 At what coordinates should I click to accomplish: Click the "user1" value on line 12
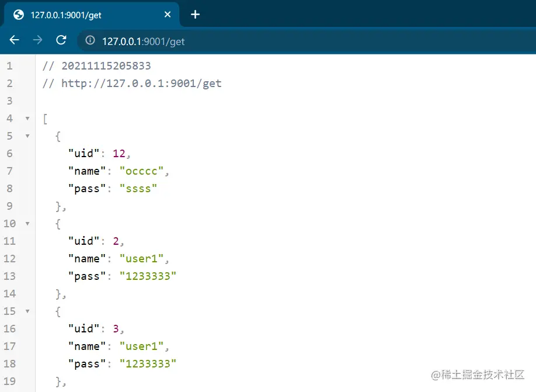[141, 259]
